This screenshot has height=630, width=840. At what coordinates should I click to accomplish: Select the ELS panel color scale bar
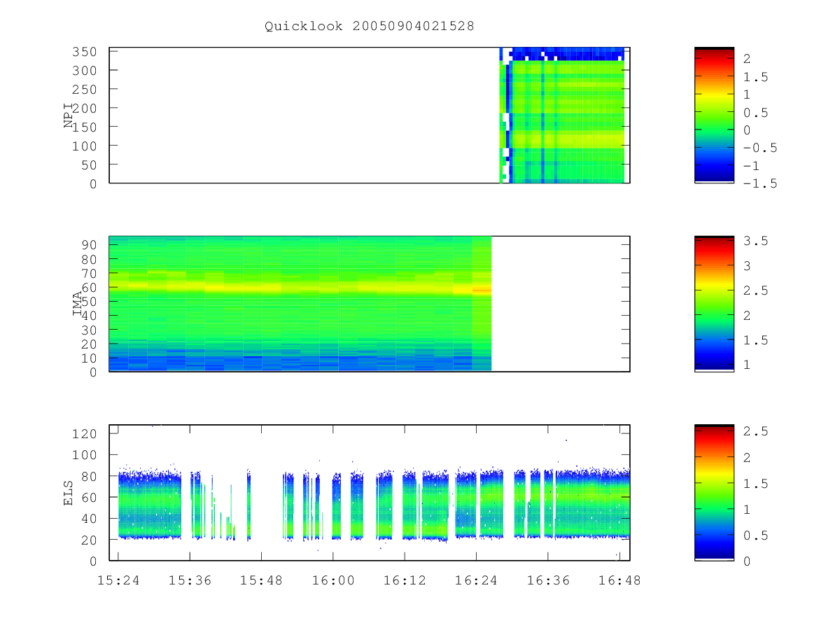pyautogui.click(x=714, y=493)
